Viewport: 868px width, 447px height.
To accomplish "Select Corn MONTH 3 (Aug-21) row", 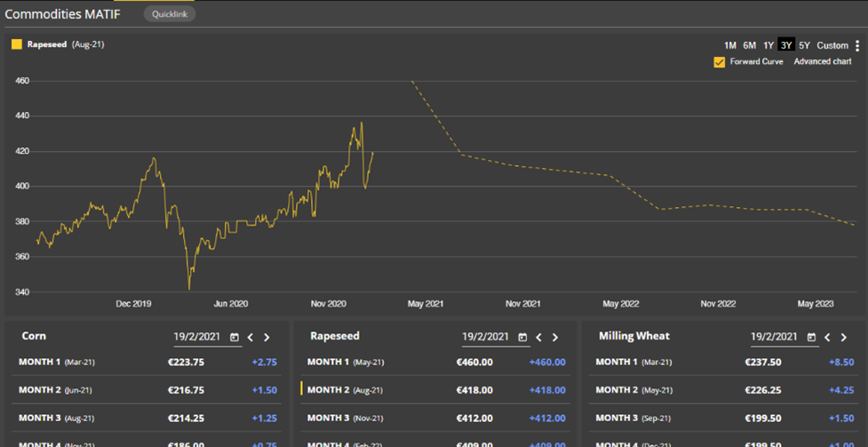I will click(x=147, y=419).
